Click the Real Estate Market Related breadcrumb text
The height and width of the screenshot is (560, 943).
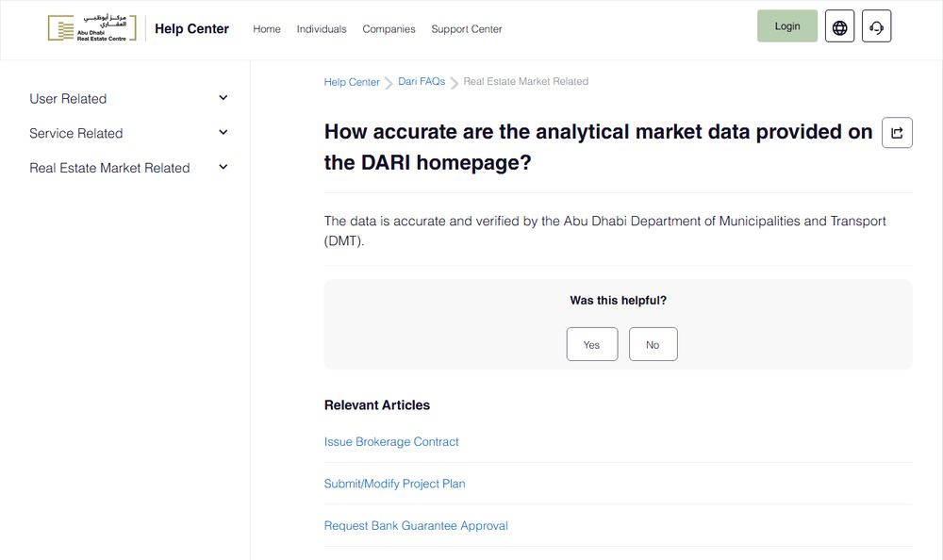pyautogui.click(x=525, y=81)
